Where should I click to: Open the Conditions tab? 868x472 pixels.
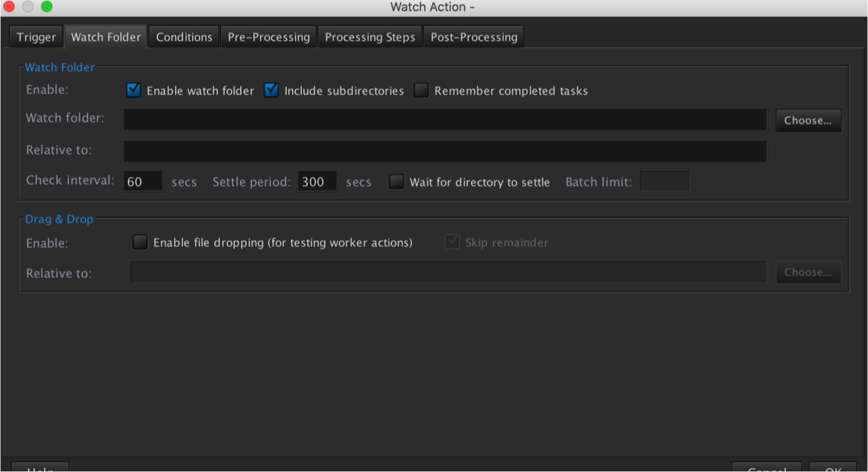184,37
